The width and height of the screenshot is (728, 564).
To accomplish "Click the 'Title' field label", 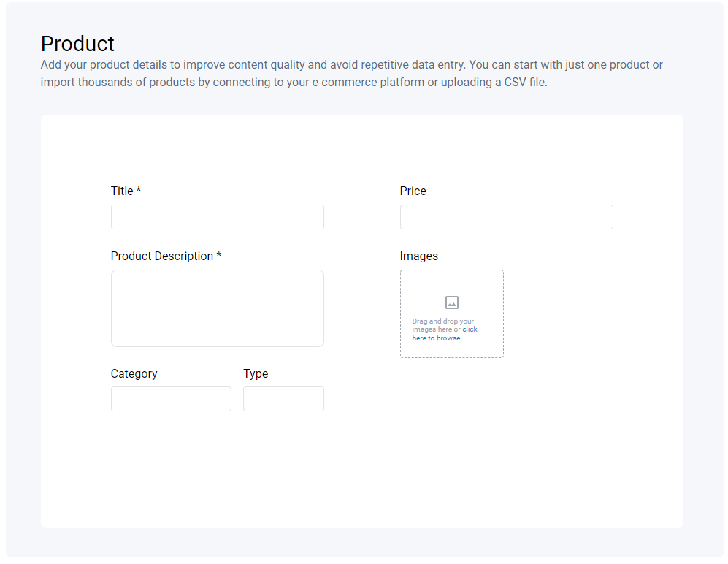I will point(122,191).
